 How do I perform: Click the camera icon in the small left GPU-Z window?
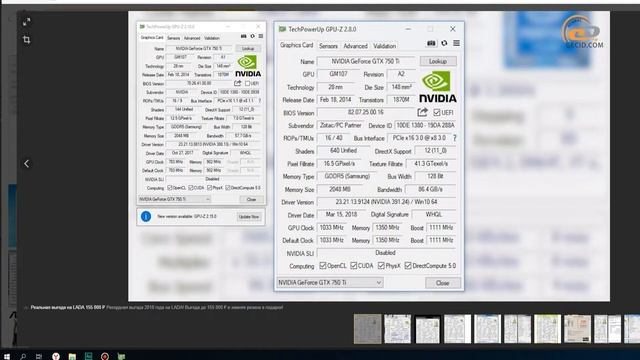click(244, 36)
